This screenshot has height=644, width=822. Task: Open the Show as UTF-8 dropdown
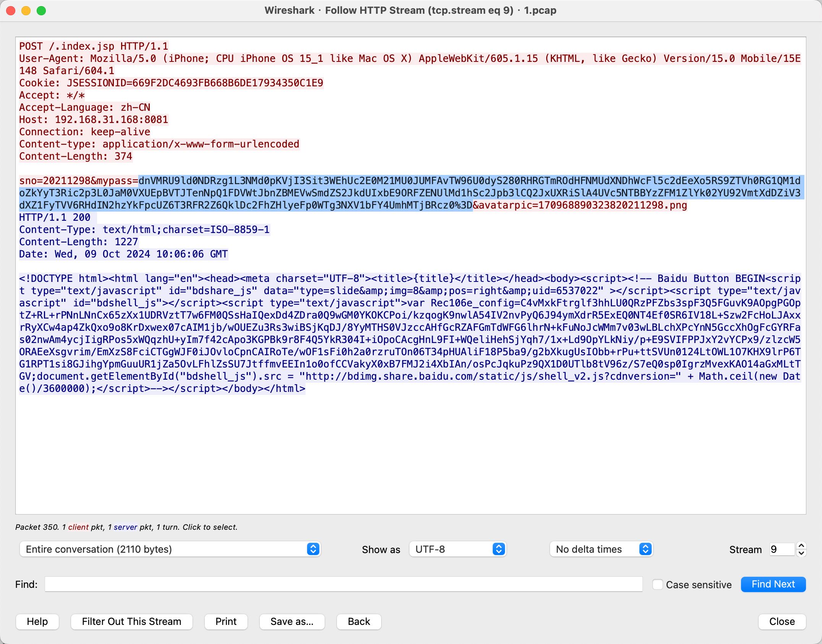tap(458, 549)
